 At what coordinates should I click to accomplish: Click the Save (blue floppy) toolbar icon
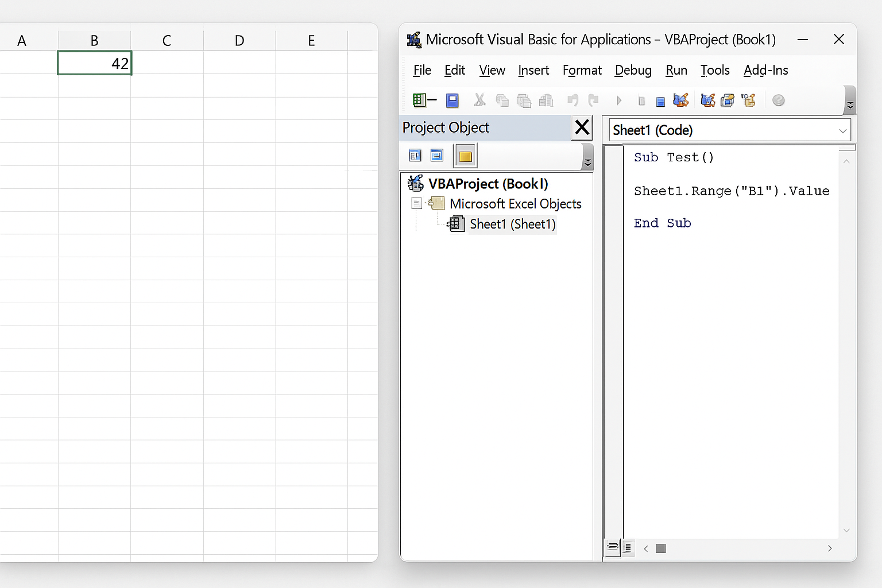452,100
